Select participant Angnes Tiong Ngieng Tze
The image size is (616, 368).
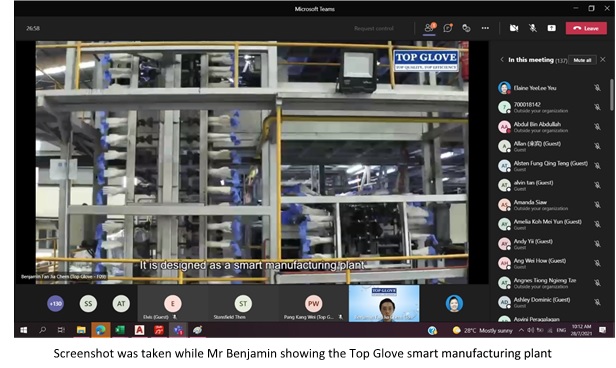coord(550,283)
